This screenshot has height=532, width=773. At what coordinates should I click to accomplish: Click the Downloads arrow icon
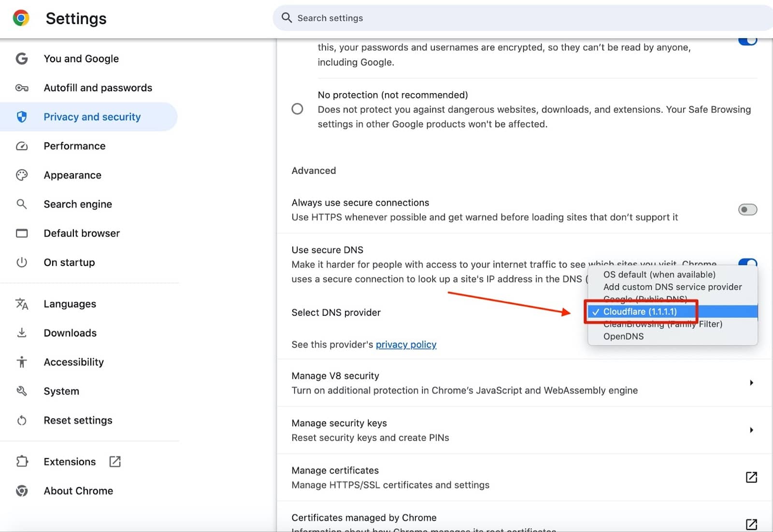click(22, 333)
